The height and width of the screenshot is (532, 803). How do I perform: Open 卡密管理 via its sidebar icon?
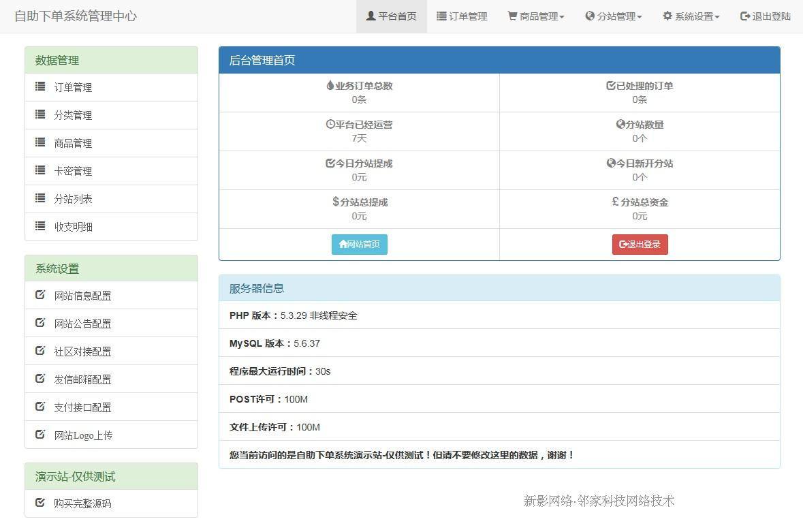coord(40,171)
